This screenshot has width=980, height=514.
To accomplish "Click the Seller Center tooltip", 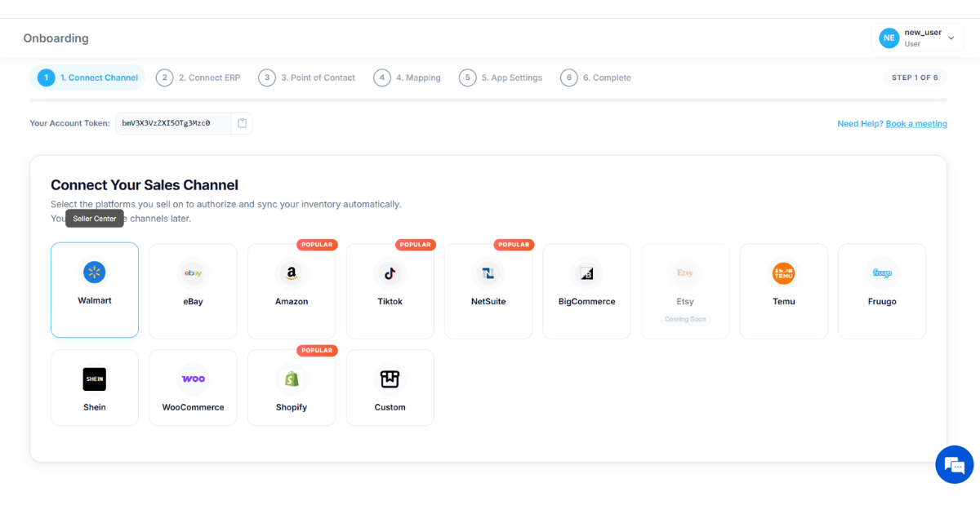I will (x=95, y=219).
